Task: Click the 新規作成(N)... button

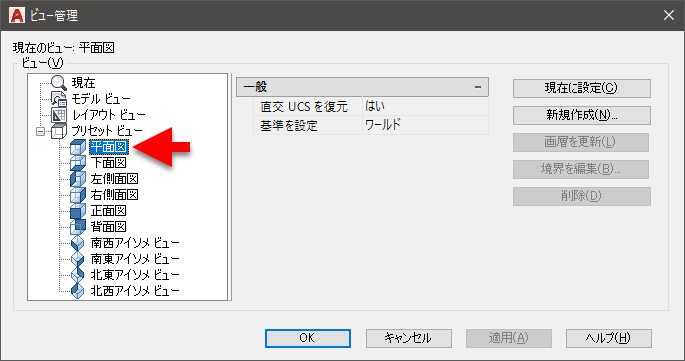Action: click(581, 115)
